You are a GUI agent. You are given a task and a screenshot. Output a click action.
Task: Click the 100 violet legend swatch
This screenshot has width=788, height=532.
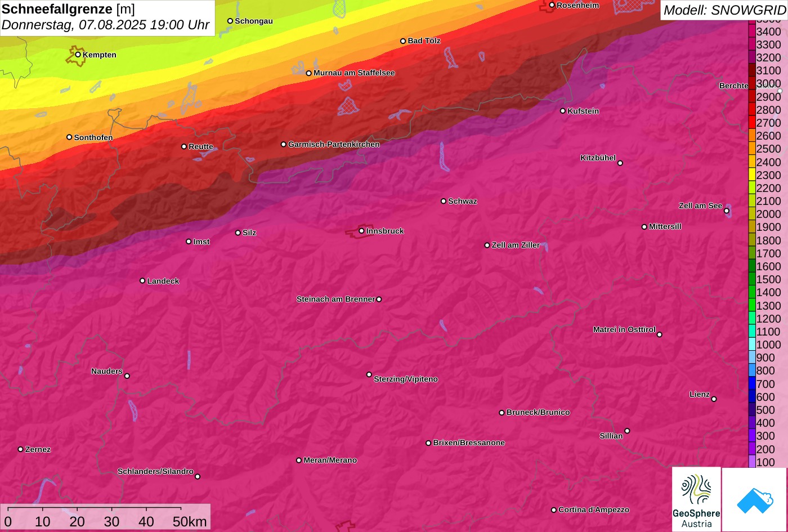[752, 462]
